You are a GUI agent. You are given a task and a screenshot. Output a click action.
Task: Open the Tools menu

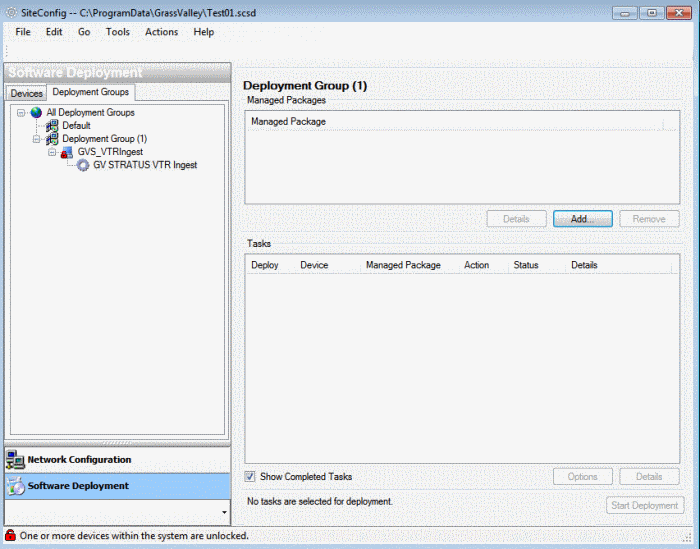pyautogui.click(x=118, y=32)
